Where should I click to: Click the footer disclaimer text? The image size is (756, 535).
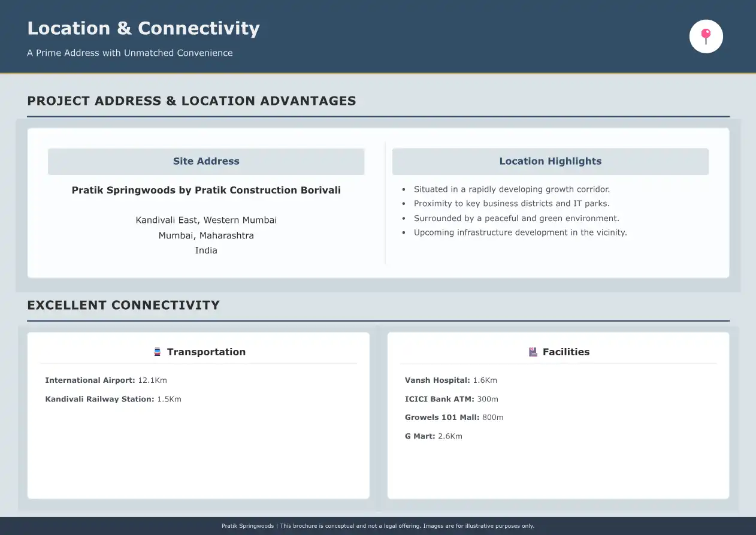pyautogui.click(x=378, y=526)
